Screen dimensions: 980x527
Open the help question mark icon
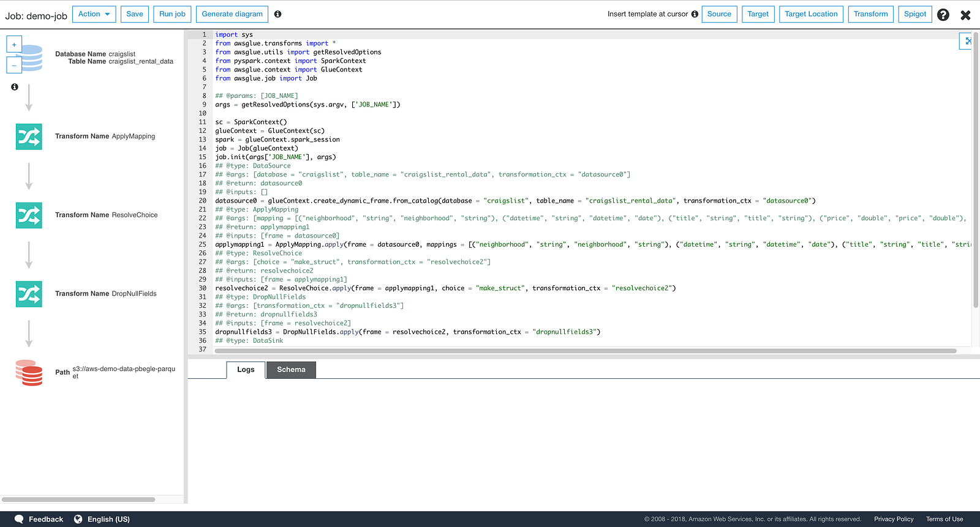coord(943,15)
